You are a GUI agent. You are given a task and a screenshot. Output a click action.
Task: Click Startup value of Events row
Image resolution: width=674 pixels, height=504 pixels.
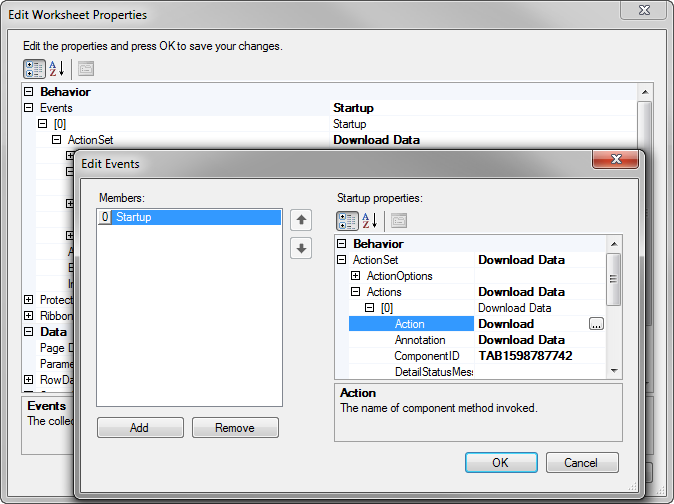353,108
